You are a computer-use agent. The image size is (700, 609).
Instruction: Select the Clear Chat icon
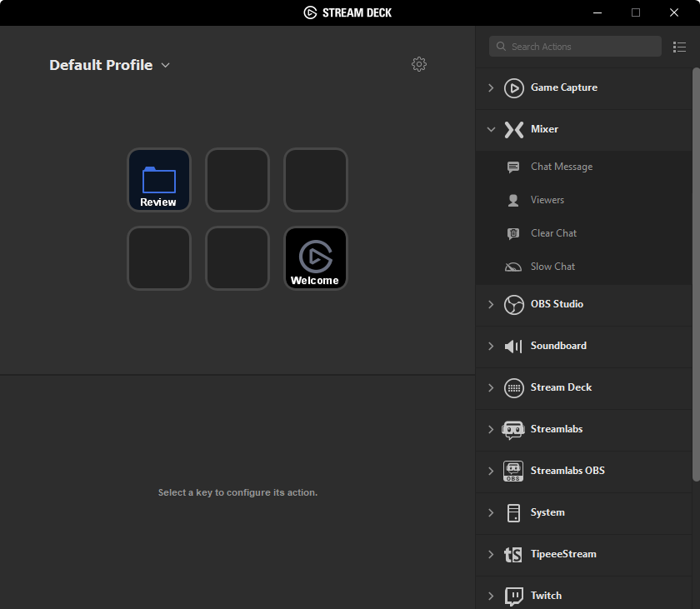tap(513, 233)
